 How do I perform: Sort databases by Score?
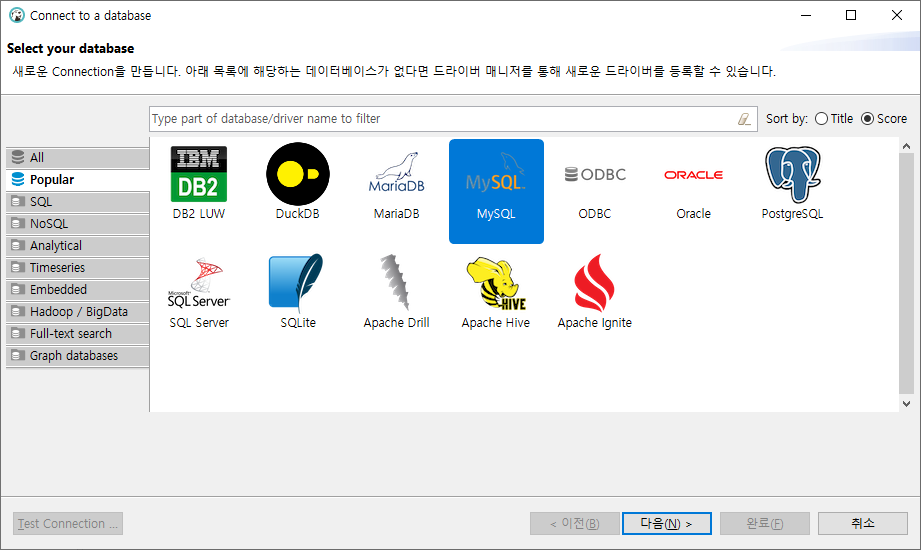point(884,119)
